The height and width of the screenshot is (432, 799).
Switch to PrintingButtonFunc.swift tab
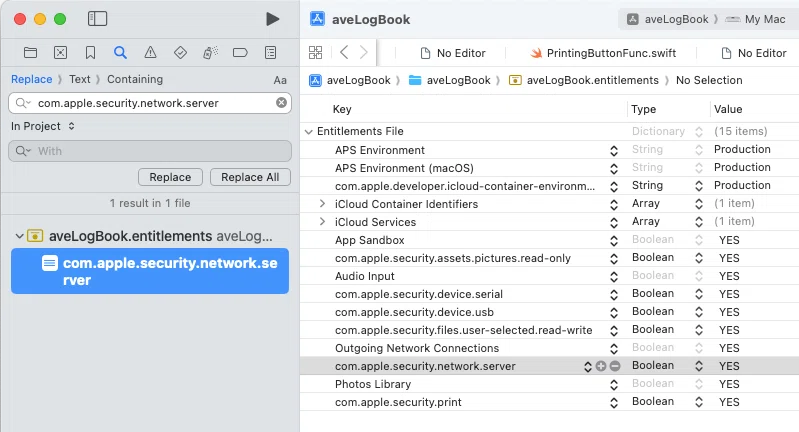(x=603, y=53)
